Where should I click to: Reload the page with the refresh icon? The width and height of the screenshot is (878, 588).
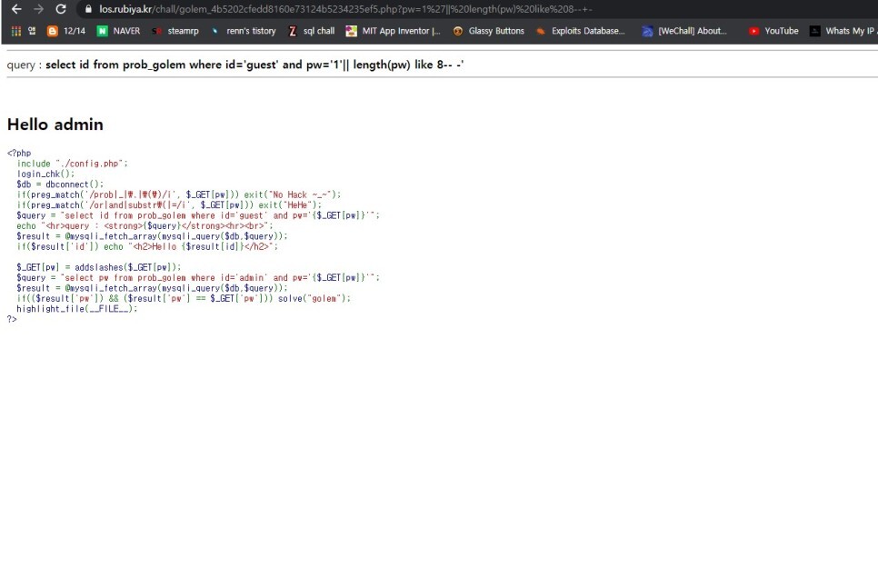[x=61, y=9]
